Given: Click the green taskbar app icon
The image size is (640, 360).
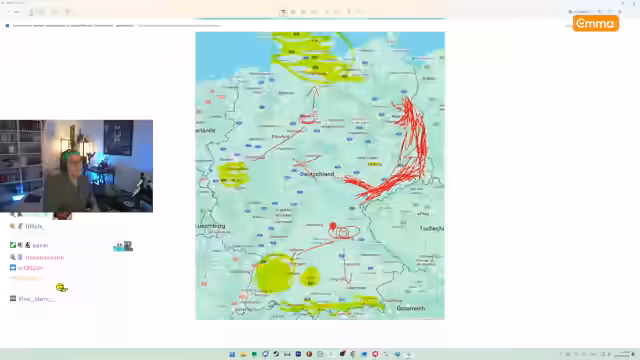Looking at the screenshot, I should click(x=254, y=354).
